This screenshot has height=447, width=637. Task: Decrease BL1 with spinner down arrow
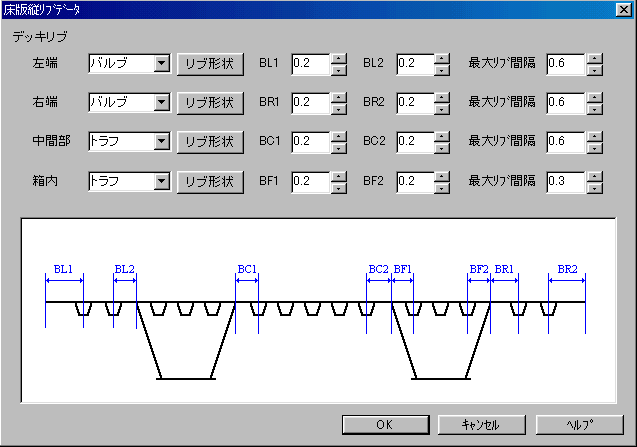[x=338, y=70]
